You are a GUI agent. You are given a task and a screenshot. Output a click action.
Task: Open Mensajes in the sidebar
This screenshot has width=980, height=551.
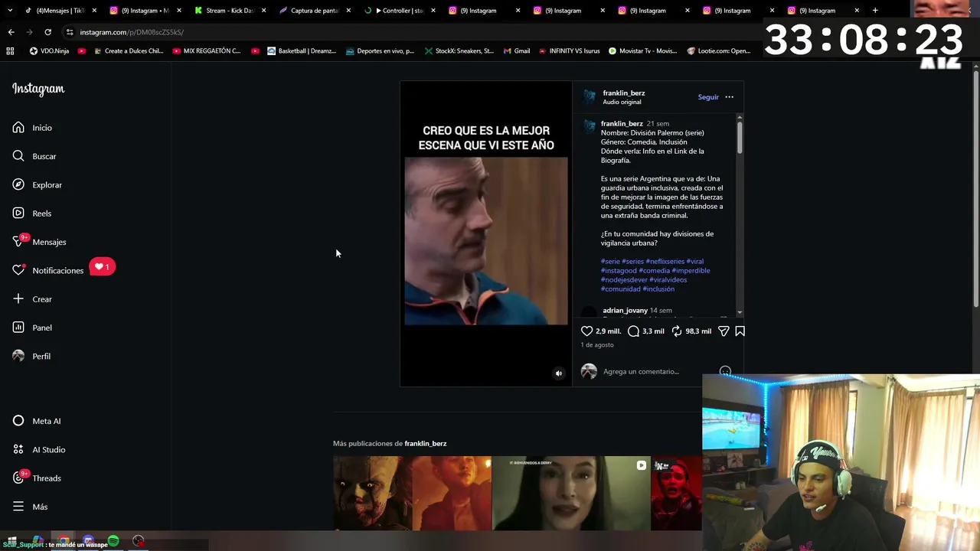[39, 242]
